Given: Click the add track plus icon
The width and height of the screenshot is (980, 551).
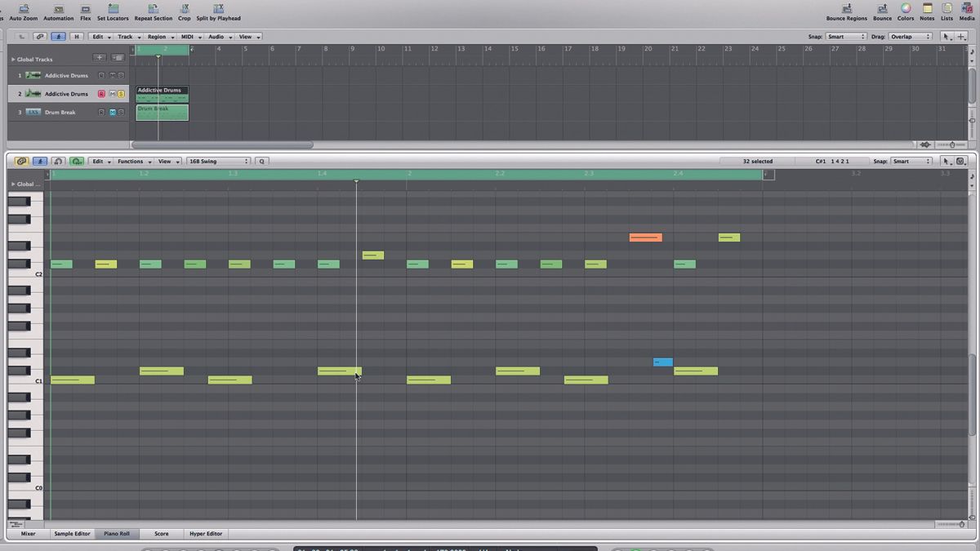Looking at the screenshot, I should [100, 58].
